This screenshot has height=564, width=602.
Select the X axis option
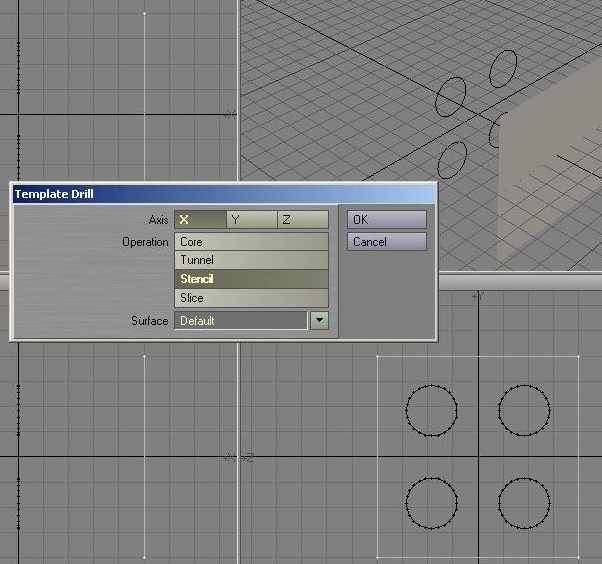[200, 220]
